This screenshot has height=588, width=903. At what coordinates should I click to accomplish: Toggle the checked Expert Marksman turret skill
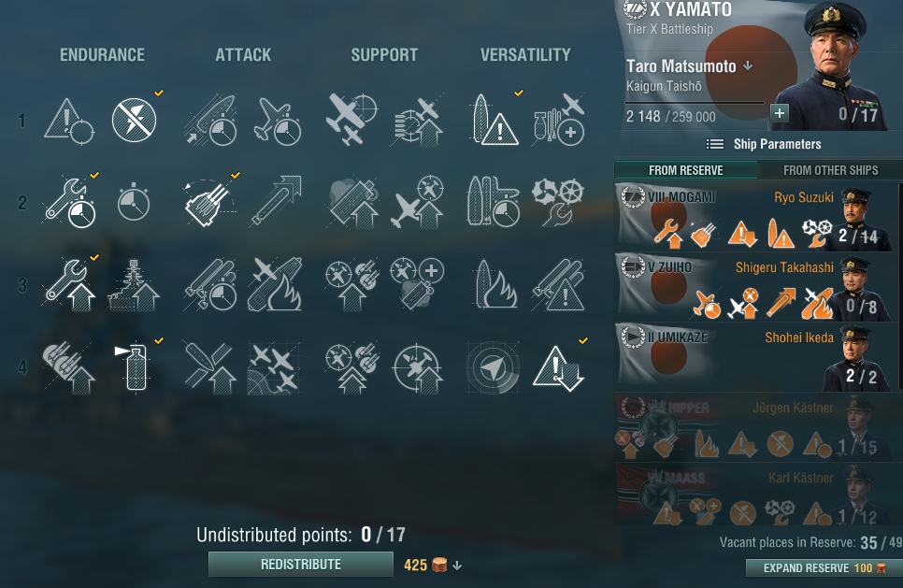pos(210,202)
